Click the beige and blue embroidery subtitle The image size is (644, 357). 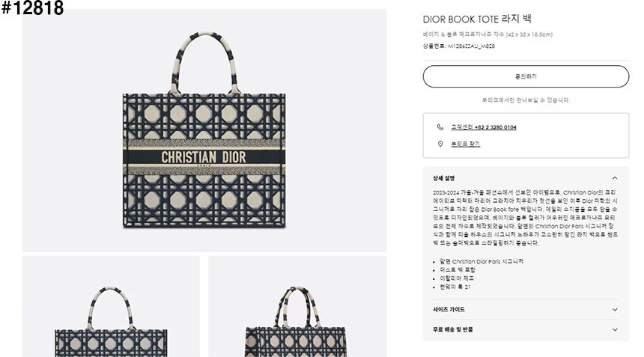coord(487,34)
